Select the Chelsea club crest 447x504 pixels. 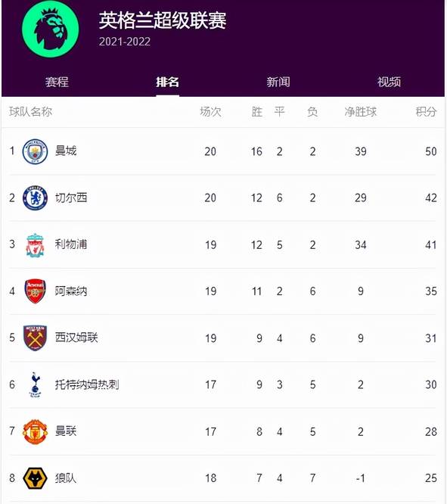tap(35, 198)
